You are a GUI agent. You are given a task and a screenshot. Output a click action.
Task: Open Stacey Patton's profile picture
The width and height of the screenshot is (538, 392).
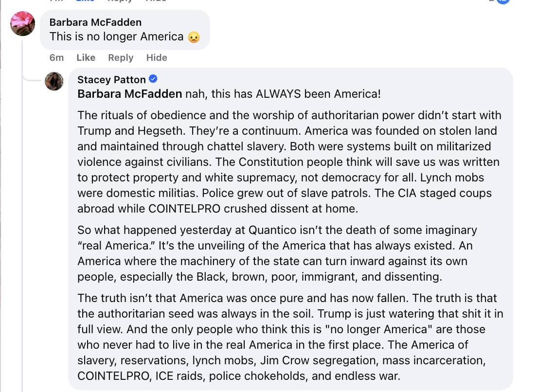pos(54,81)
